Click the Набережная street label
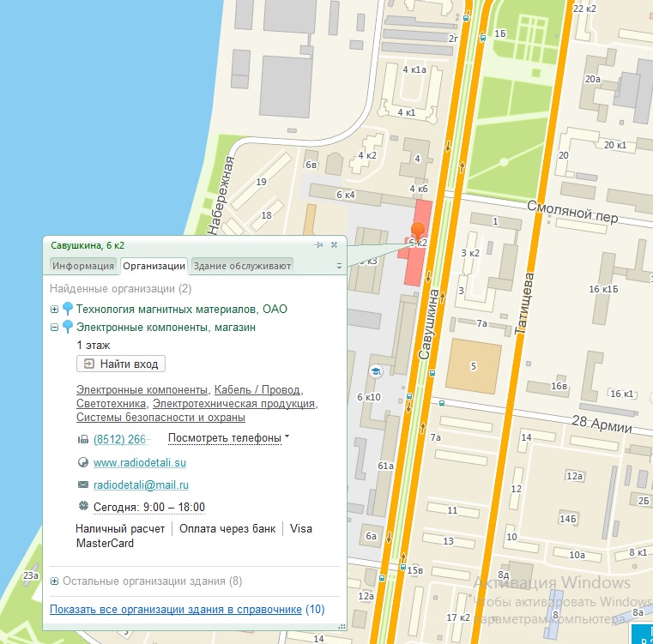 [221, 196]
